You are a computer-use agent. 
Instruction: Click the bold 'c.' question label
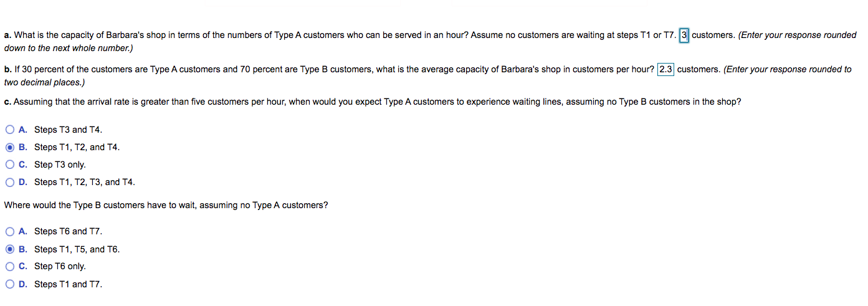[x=7, y=102]
